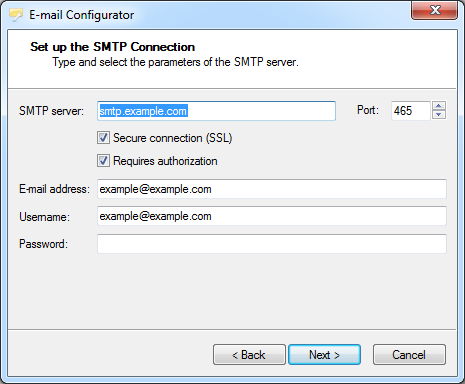This screenshot has width=465, height=384.
Task: Toggle the Secure connection (SSL) checkbox
Action: 103,138
